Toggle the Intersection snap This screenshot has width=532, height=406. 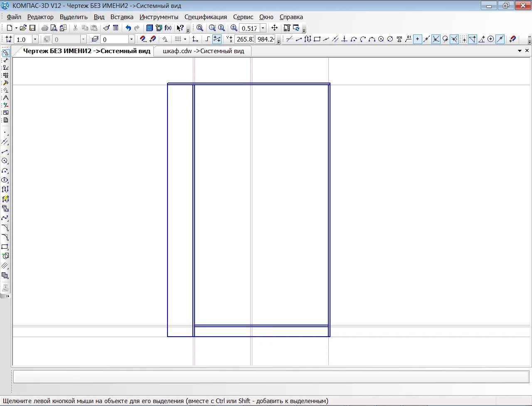coord(436,39)
